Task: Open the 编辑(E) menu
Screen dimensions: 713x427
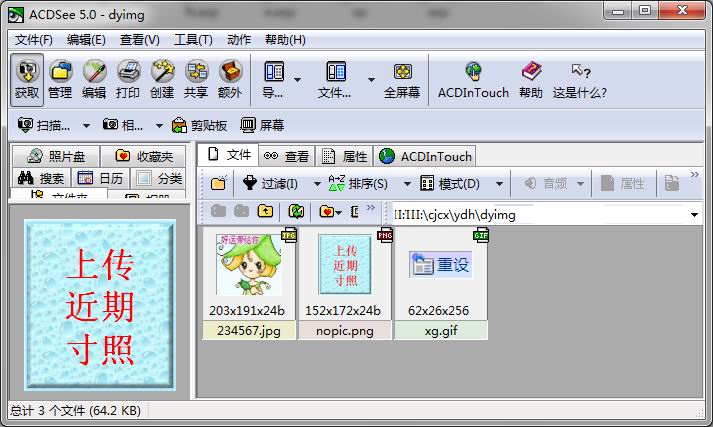Action: click(x=86, y=40)
